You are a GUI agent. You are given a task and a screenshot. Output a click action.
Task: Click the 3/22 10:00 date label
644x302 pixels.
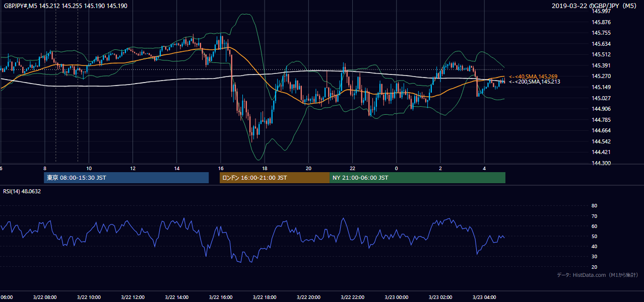88,297
